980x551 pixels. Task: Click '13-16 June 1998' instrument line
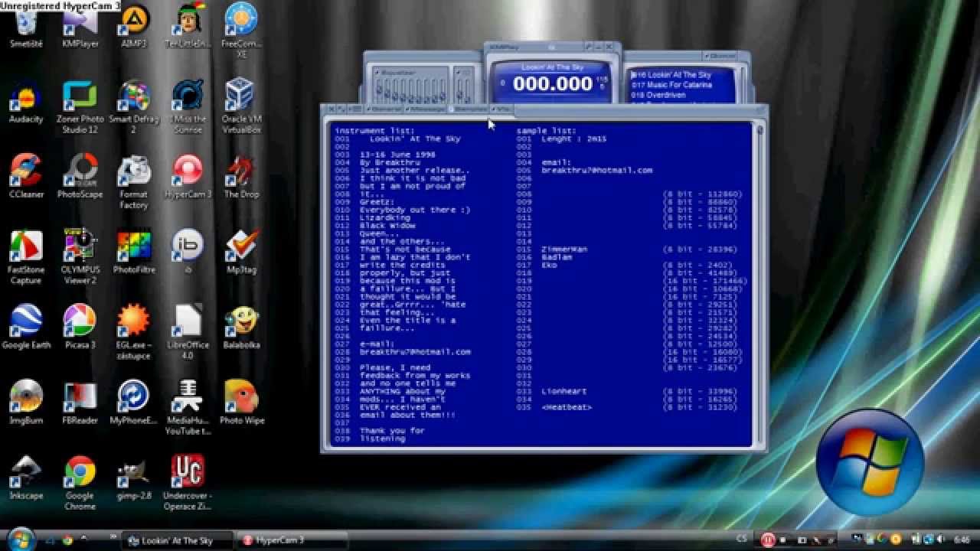pyautogui.click(x=397, y=155)
